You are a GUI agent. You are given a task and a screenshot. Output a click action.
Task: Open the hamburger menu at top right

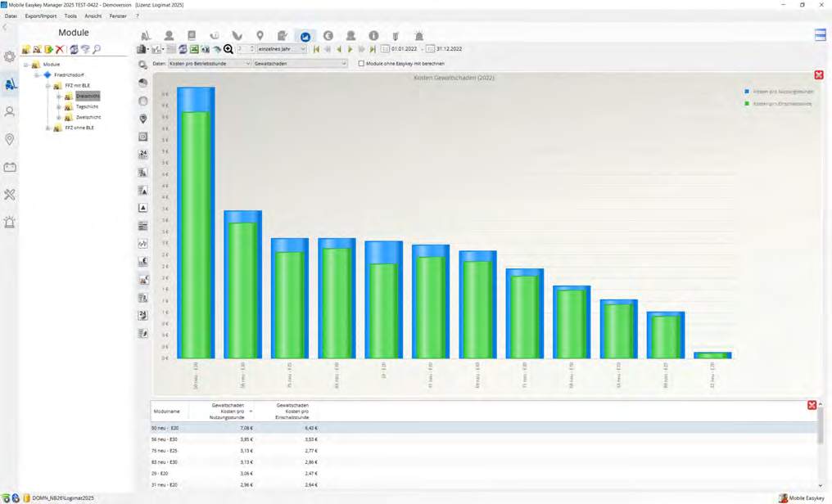pyautogui.click(x=821, y=34)
